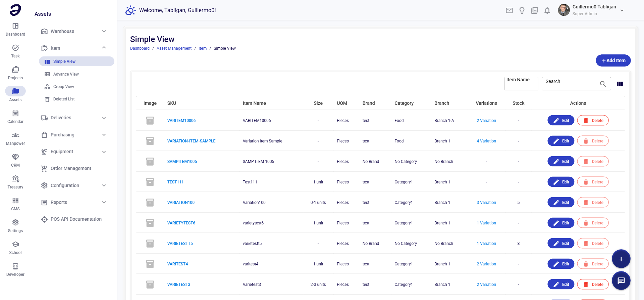644x300 pixels.
Task: Open the Manpower module
Action: tap(15, 138)
